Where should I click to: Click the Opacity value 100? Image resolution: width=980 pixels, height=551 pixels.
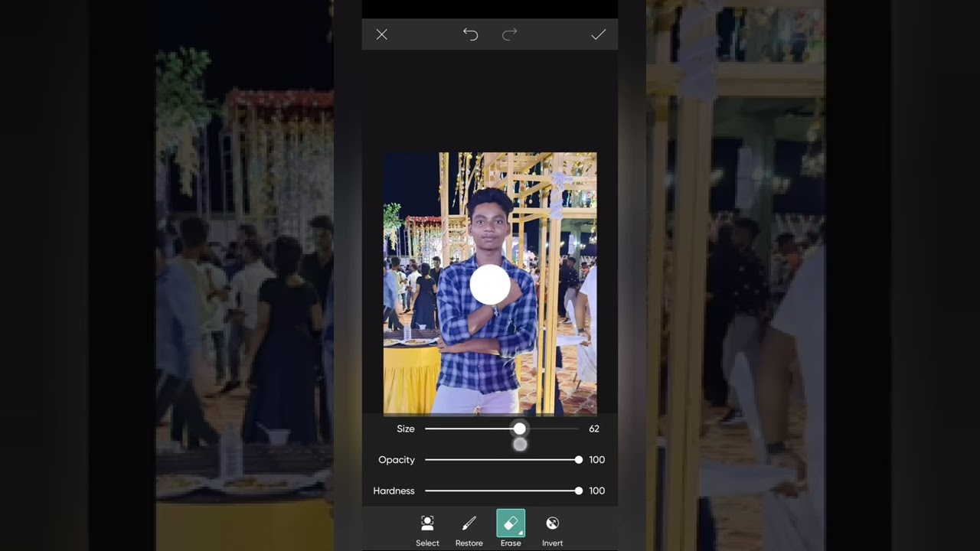[596, 460]
